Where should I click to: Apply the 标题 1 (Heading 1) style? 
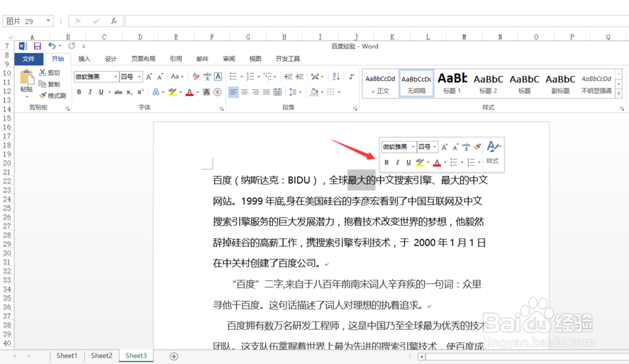tap(452, 84)
